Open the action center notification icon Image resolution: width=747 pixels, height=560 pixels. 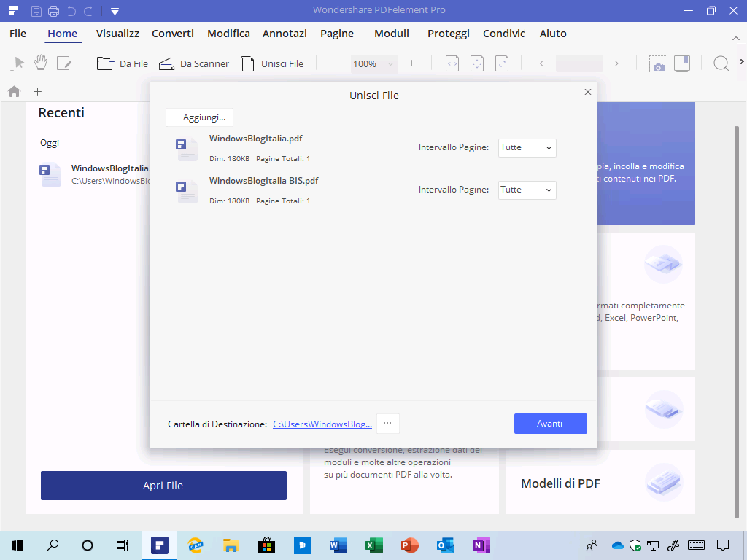723,545
